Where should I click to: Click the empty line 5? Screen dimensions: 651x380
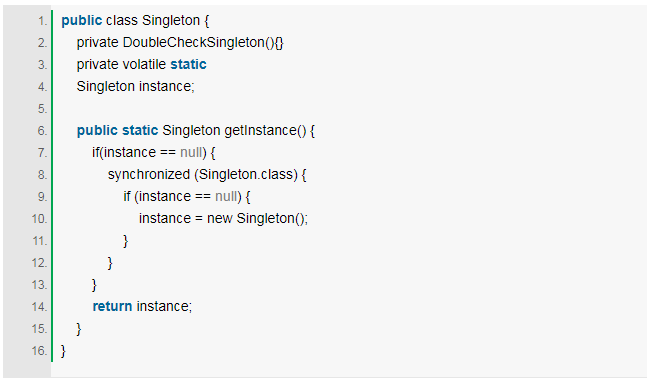pyautogui.click(x=349, y=109)
